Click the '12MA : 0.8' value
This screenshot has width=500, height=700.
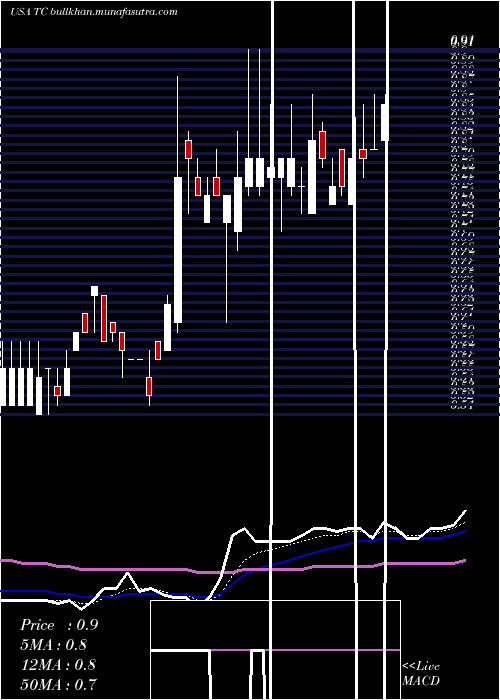[x=58, y=665]
